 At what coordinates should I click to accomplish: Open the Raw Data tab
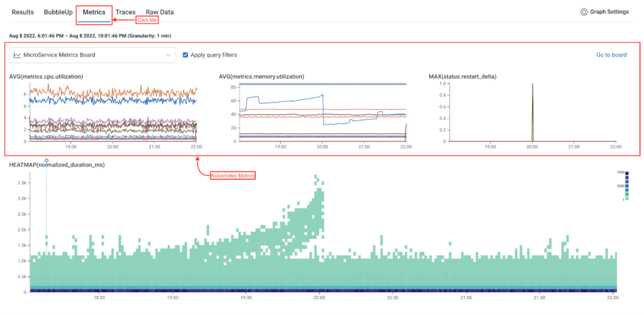(x=160, y=12)
